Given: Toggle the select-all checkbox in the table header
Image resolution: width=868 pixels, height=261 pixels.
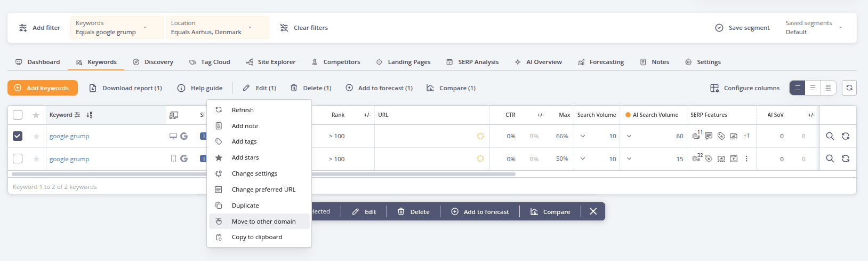Looking at the screenshot, I should (x=18, y=115).
